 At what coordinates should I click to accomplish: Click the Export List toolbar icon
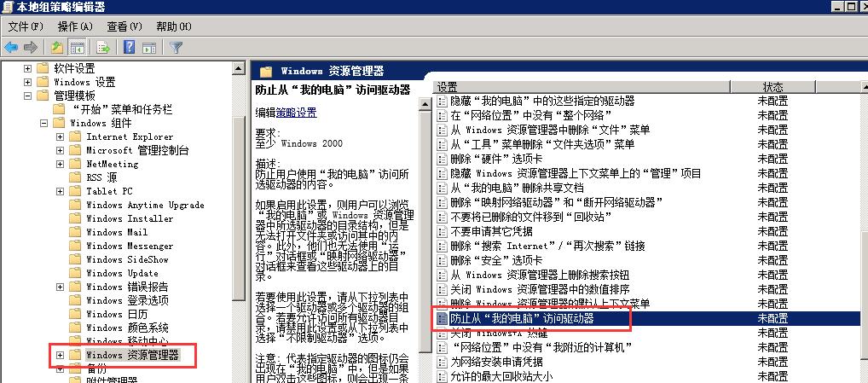[103, 48]
